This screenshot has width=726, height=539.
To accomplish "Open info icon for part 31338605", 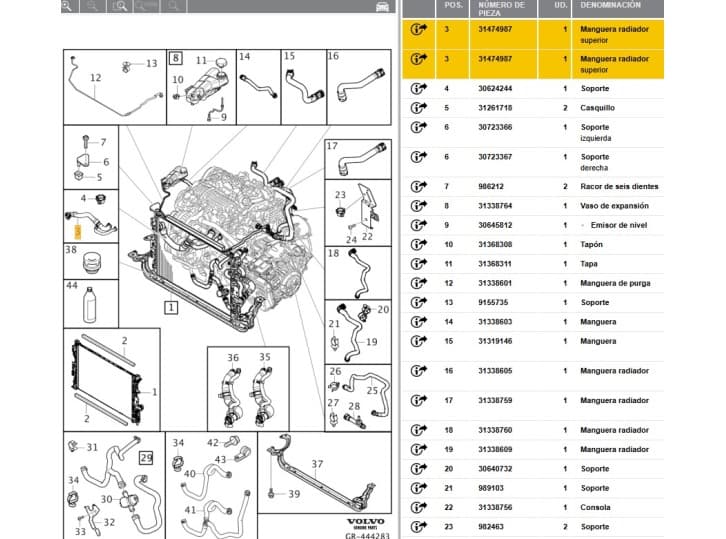I will pos(419,370).
